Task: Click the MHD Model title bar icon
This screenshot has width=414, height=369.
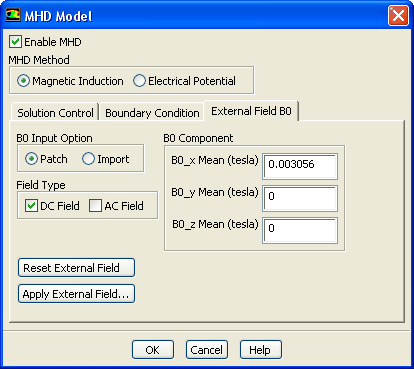Action: pos(13,15)
